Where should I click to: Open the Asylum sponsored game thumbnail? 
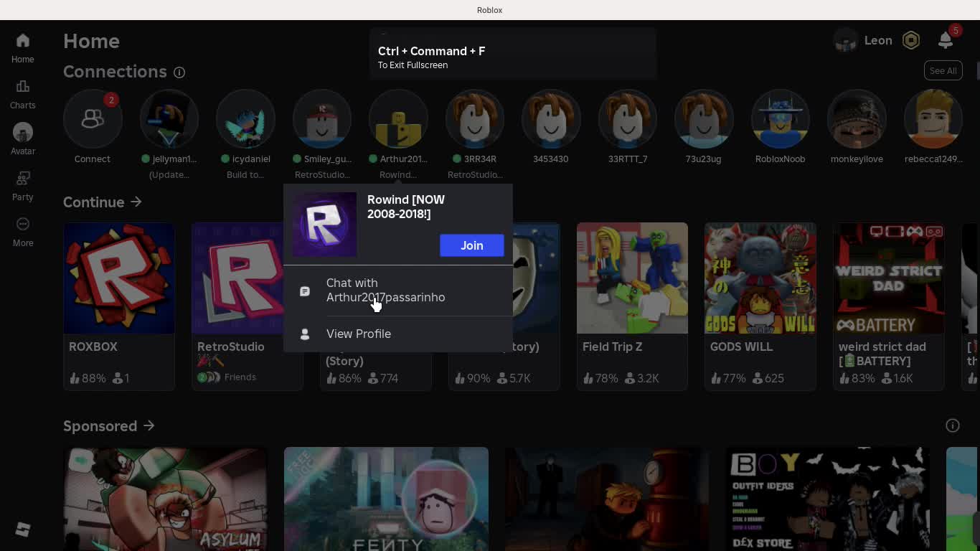point(165,499)
